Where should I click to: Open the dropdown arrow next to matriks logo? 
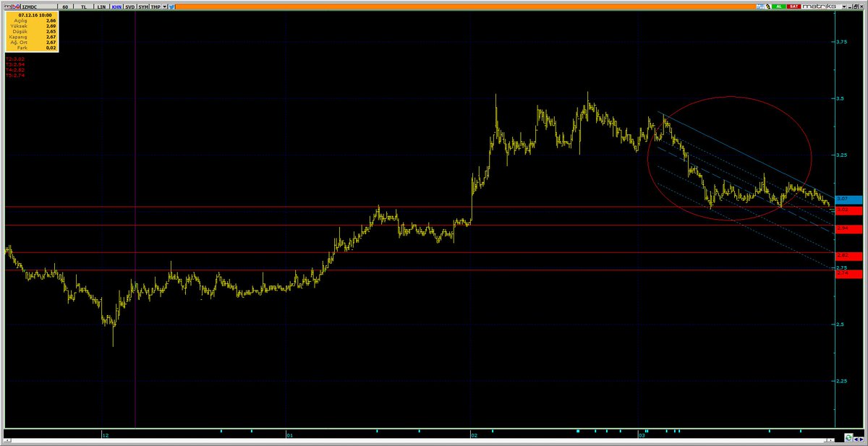coord(844,7)
